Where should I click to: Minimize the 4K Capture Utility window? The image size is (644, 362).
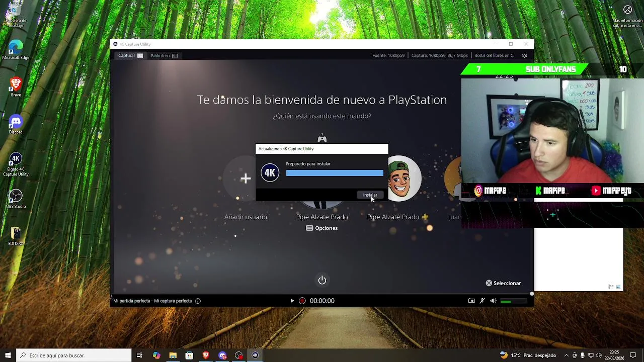point(495,44)
